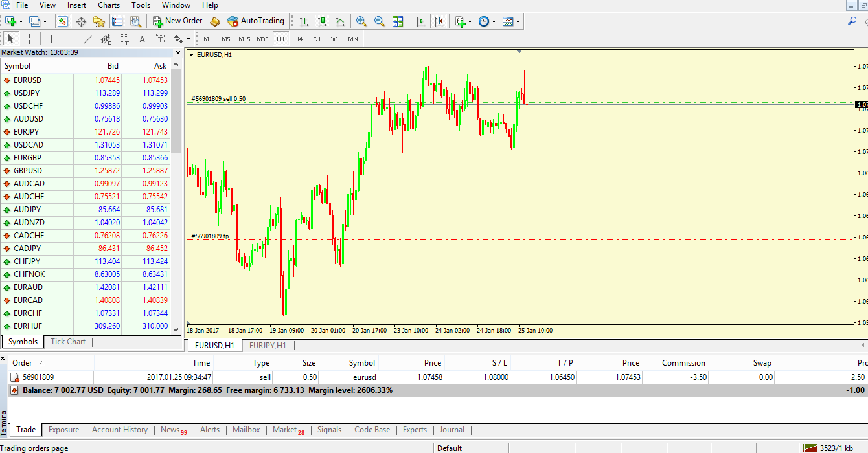Open the Periods dropdown arrow
Viewport: 868px width, 453px height.
[492, 21]
